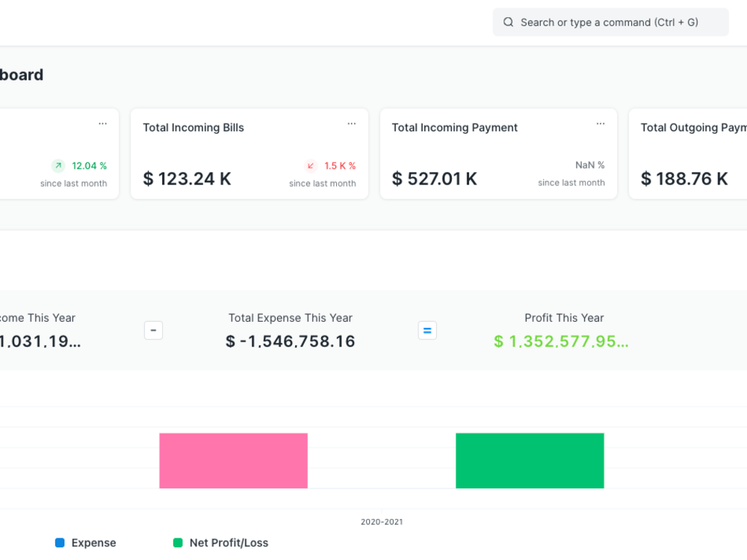Click the equals icon before Profit This Year
The width and height of the screenshot is (747, 560).
click(427, 330)
